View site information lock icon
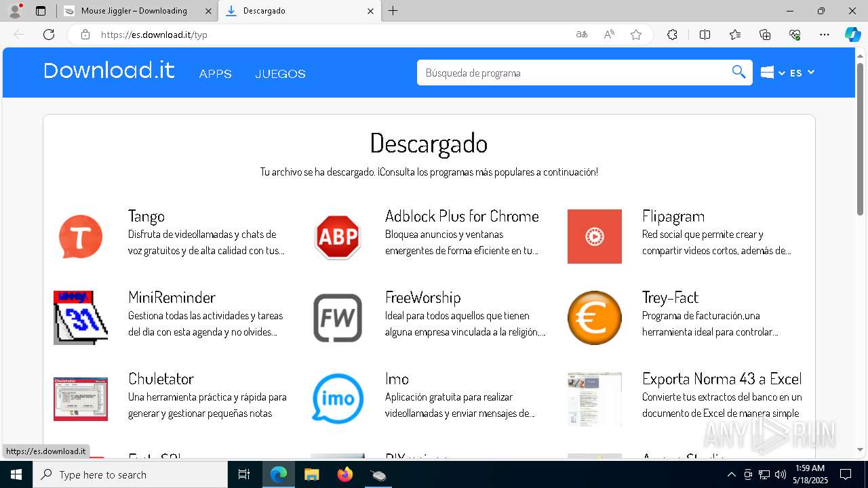 (85, 35)
